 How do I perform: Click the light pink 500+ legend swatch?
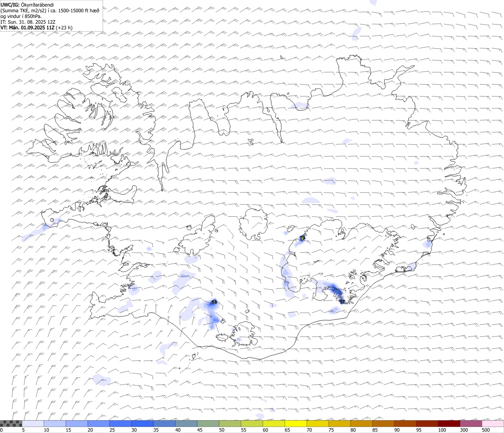click(493, 424)
